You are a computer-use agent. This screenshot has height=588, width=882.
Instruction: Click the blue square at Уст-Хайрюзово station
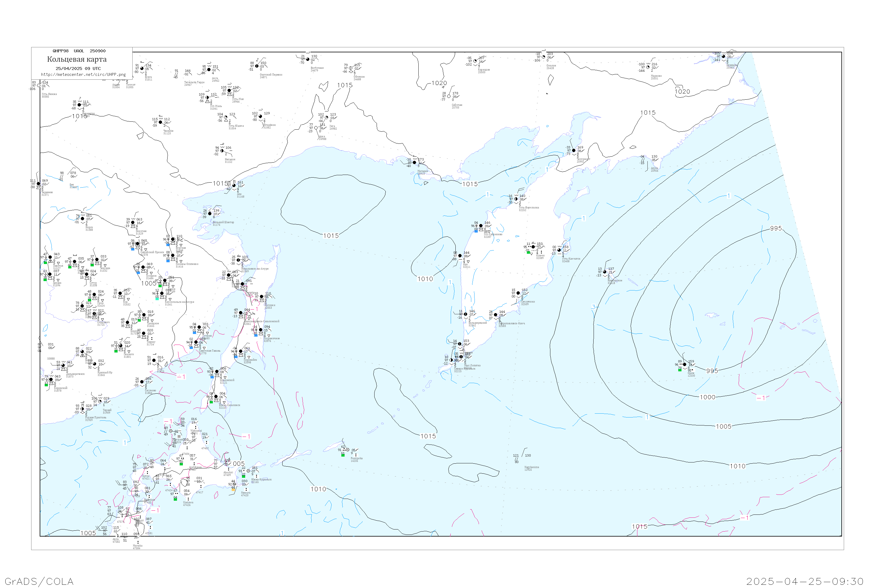476,231
